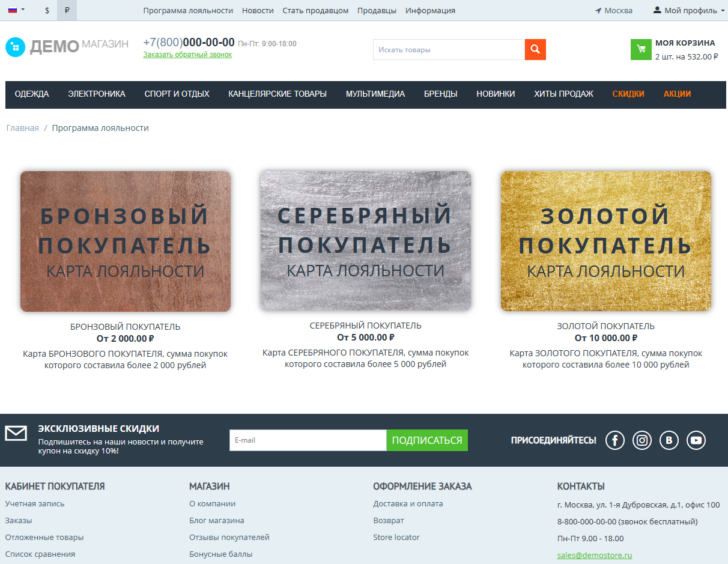Click the envelope newsletter icon
Image resolution: width=728 pixels, height=564 pixels.
pos(16,433)
